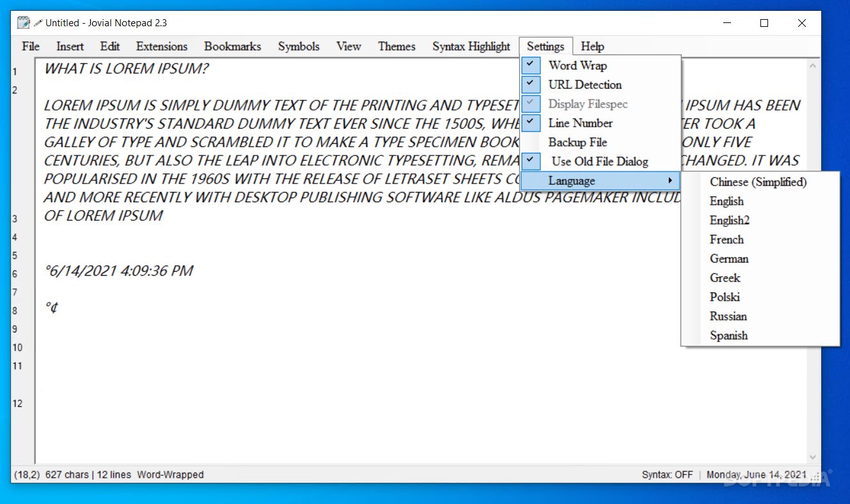This screenshot has height=504, width=850.
Task: Open the Themes menu
Action: (x=397, y=46)
